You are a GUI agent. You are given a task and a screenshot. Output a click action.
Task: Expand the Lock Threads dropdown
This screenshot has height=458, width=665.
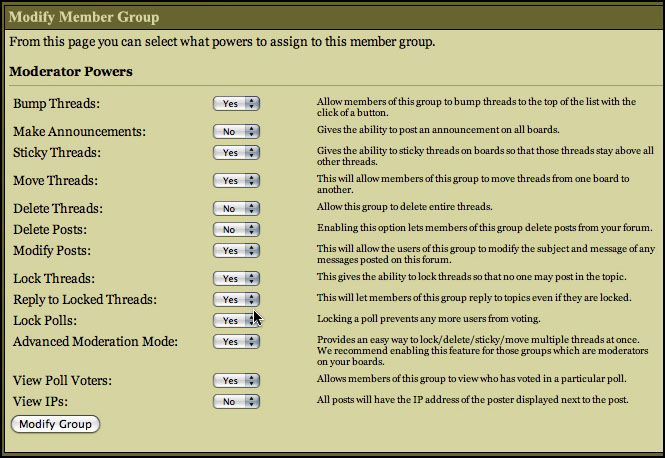click(236, 279)
